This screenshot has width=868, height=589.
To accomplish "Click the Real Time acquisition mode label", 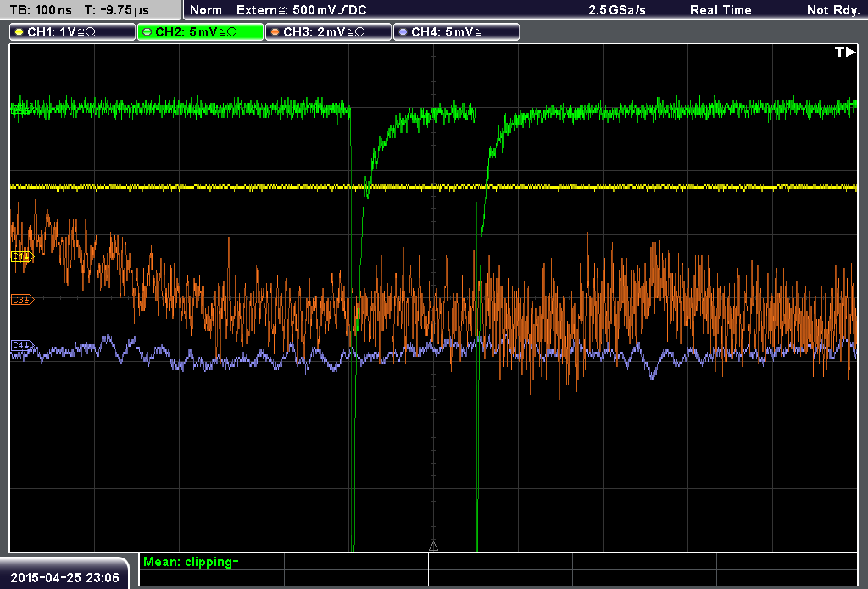I will click(721, 10).
